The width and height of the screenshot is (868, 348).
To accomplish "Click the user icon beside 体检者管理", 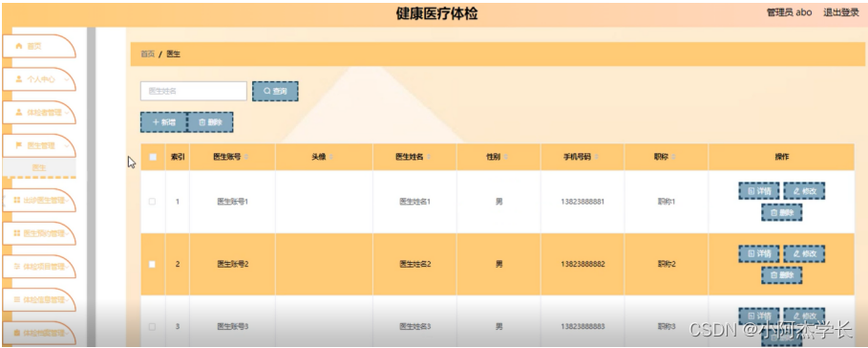I will (x=18, y=113).
